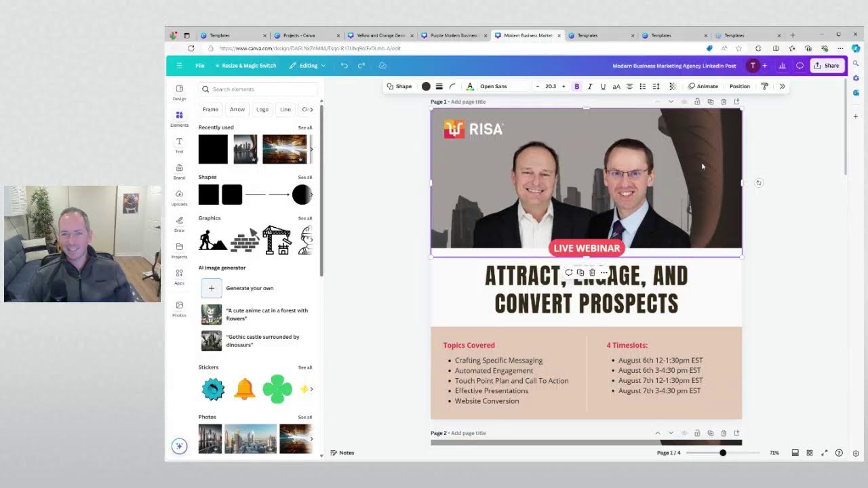Open the Apps sidebar panel
This screenshot has width=868, height=488.
(179, 277)
